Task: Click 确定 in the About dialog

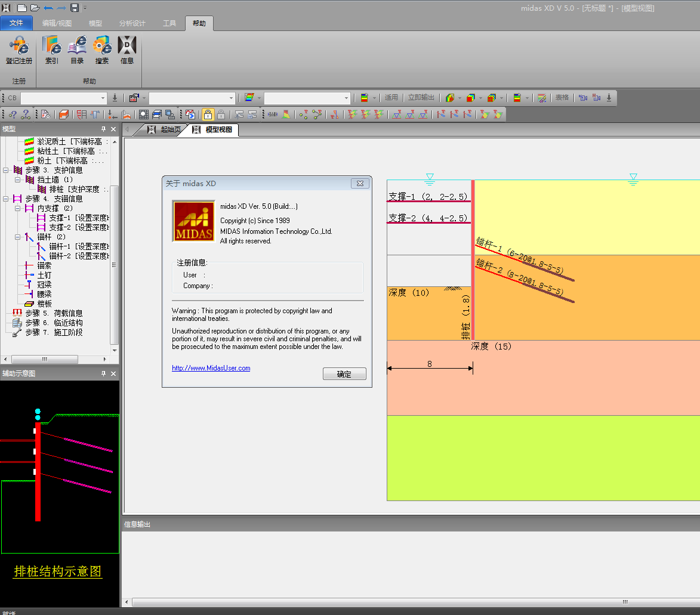Action: 344,374
